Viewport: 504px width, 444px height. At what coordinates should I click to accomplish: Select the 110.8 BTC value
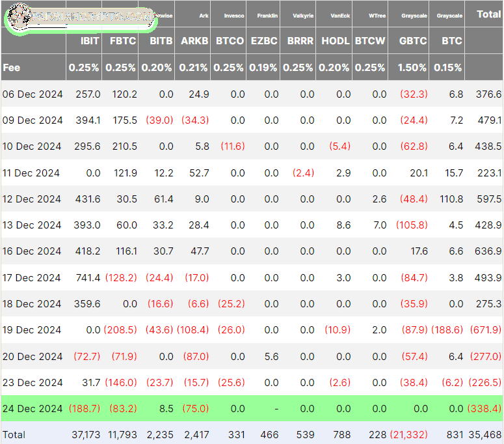(451, 199)
